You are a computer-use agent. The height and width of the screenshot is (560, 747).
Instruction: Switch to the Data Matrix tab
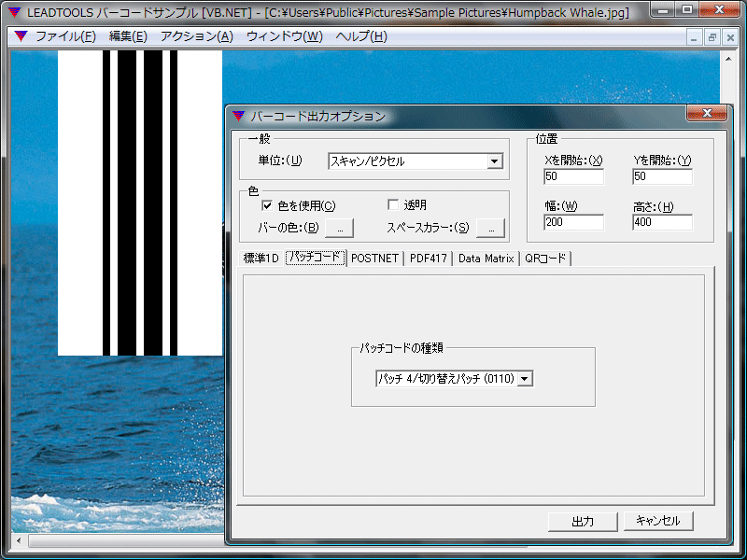coord(485,259)
